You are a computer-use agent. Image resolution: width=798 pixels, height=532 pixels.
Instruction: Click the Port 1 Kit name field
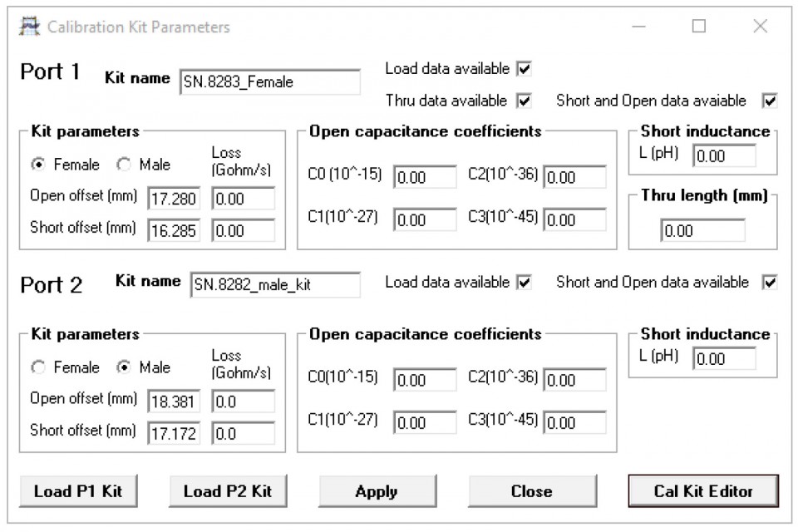pyautogui.click(x=269, y=82)
